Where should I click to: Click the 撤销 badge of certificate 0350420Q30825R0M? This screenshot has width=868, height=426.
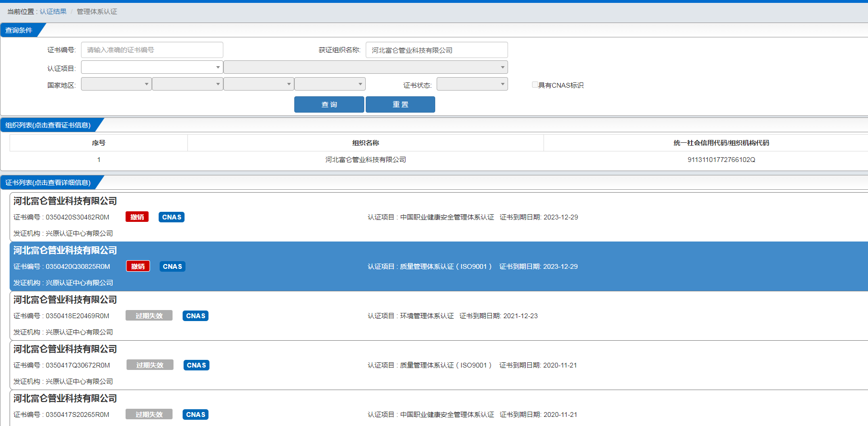click(138, 266)
